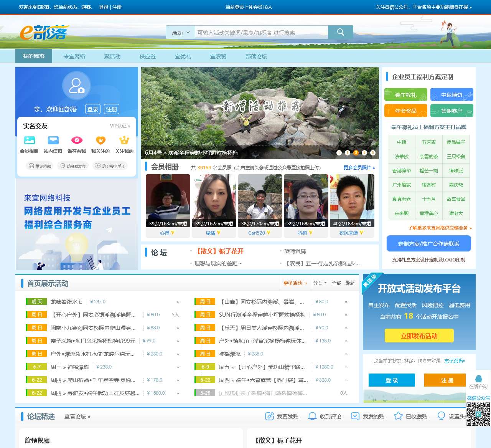The width and height of the screenshot is (491, 448).
Task: Click the 在线咨询 QQ penguin icon
Action: click(x=478, y=379)
